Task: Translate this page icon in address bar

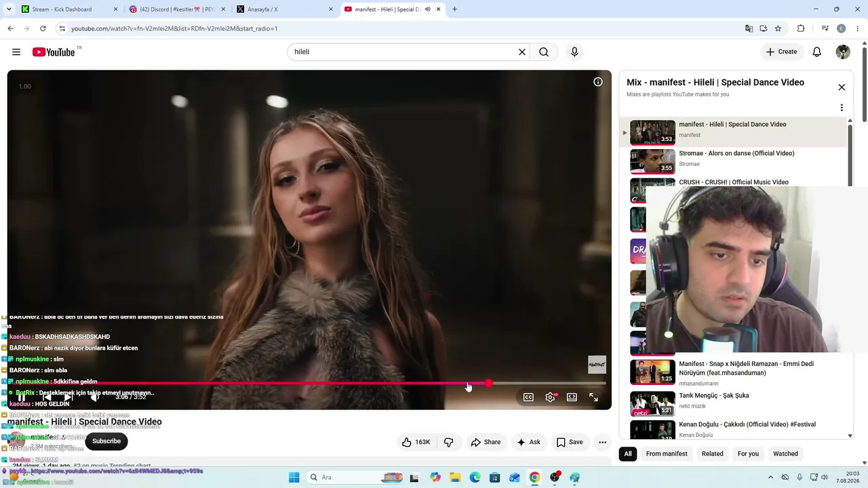Action: pos(749,28)
